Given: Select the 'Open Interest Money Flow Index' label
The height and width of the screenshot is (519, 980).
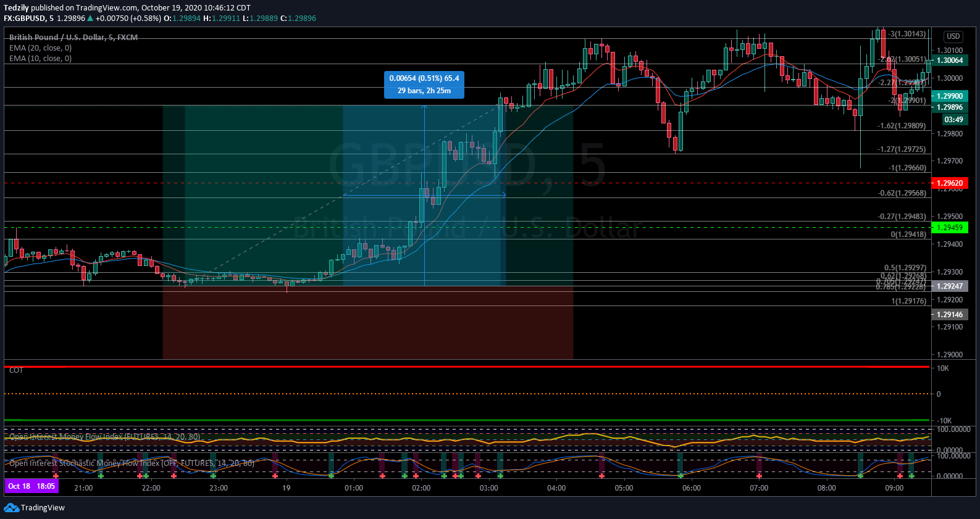Looking at the screenshot, I should coord(104,437).
